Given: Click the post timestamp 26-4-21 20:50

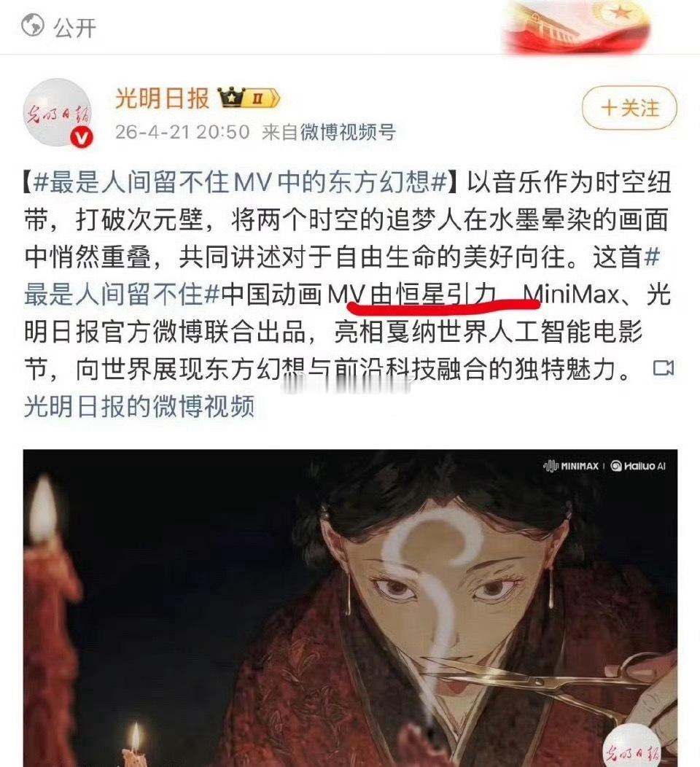Looking at the screenshot, I should coord(182,132).
